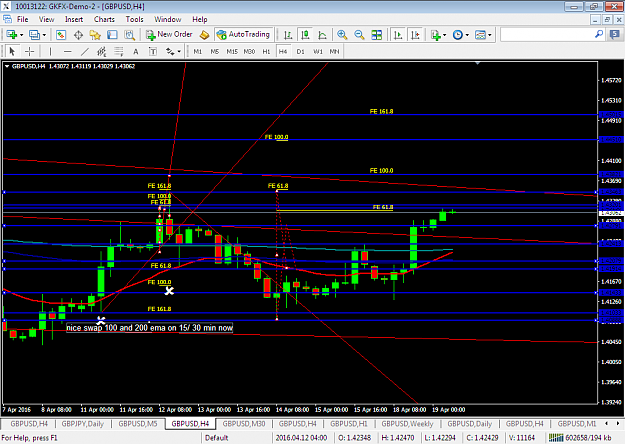Draw a vertical line tool

pyautogui.click(x=50, y=51)
